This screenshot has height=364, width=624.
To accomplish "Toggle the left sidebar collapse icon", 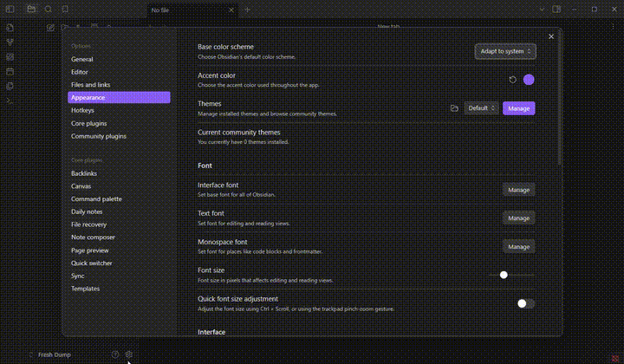I will point(10,10).
